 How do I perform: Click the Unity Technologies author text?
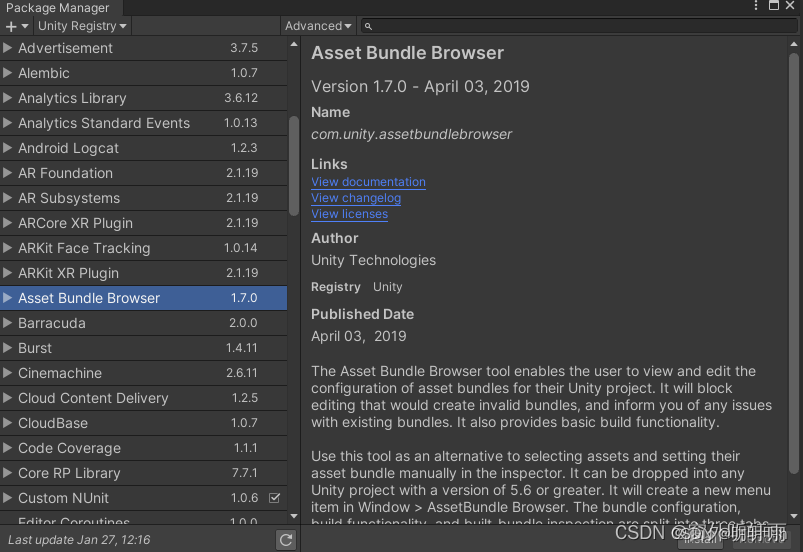coord(373,260)
